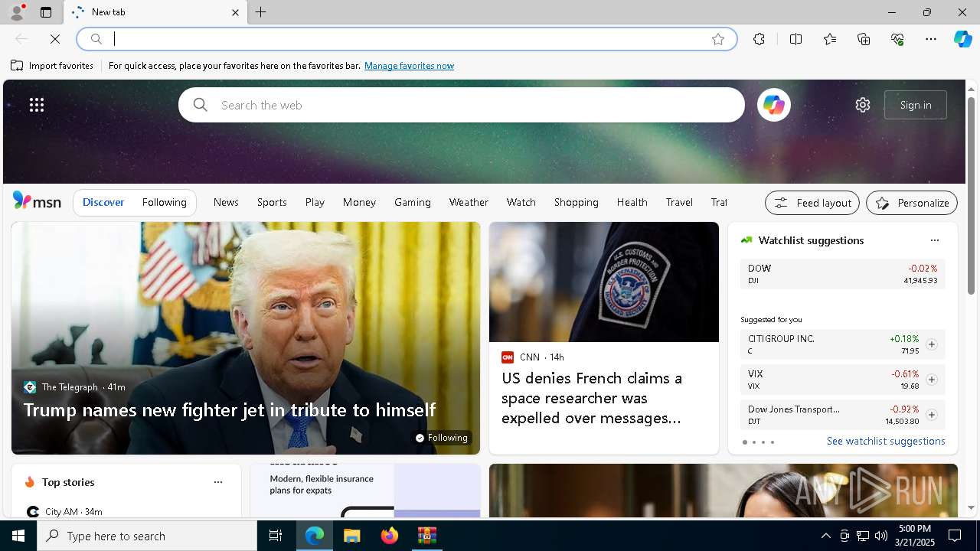Open the Travel category

pyautogui.click(x=679, y=202)
